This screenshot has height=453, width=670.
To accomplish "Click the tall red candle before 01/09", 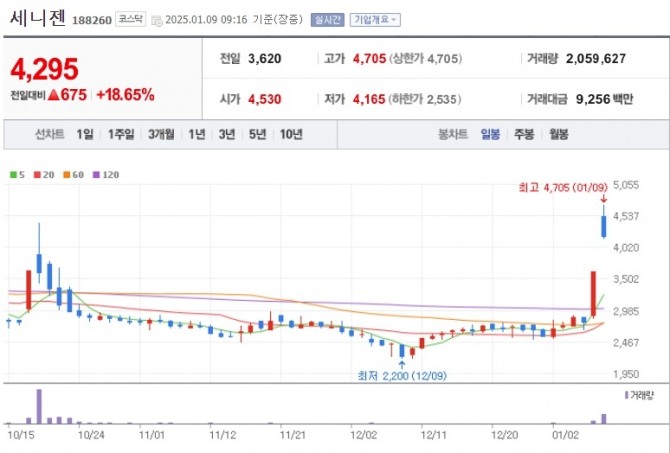I will 593,294.
